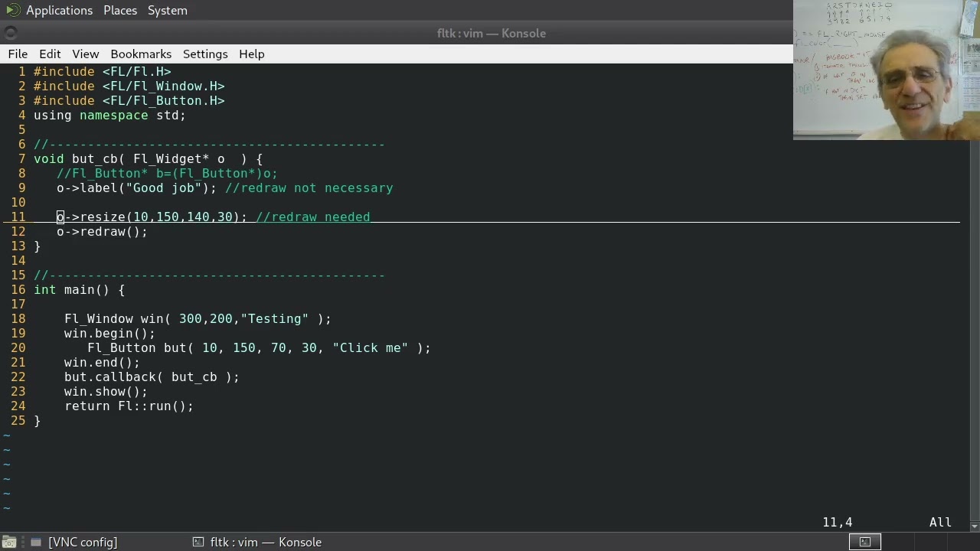Viewport: 980px width, 551px height.
Task: Click the 'win.end();' line
Action: 102,362
